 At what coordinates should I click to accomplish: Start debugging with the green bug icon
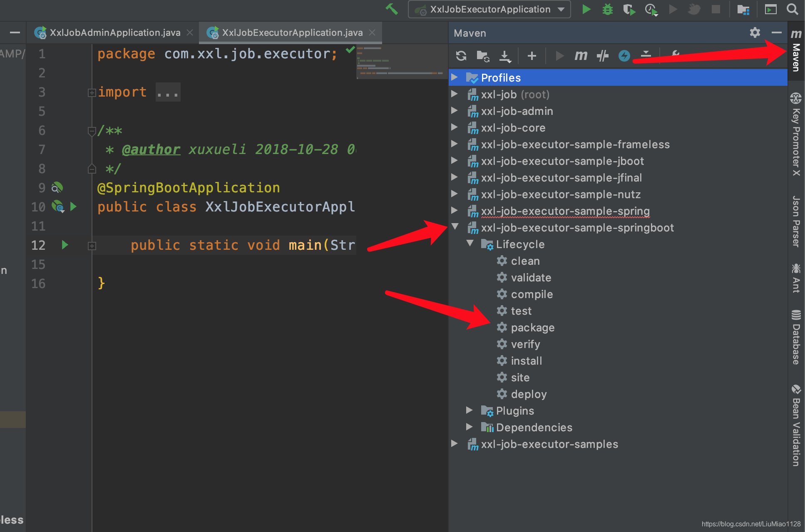[608, 9]
